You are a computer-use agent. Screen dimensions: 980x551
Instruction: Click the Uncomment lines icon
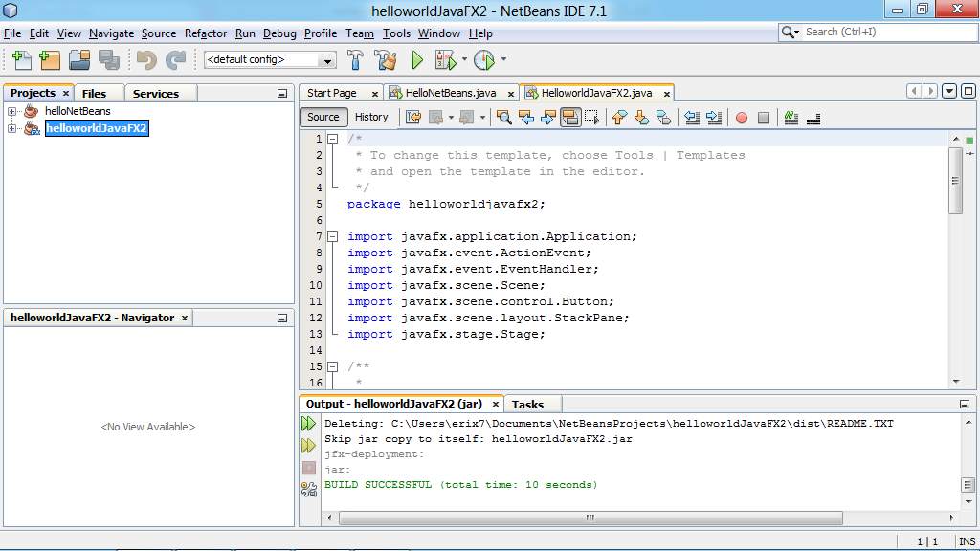pos(813,118)
